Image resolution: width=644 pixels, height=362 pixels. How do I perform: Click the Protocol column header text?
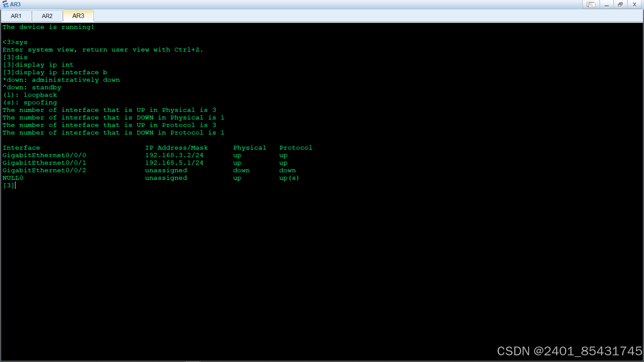(x=296, y=148)
